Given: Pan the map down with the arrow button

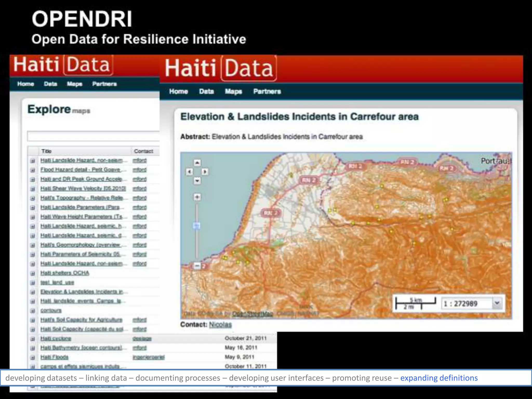Looking at the screenshot, I should tap(197, 181).
